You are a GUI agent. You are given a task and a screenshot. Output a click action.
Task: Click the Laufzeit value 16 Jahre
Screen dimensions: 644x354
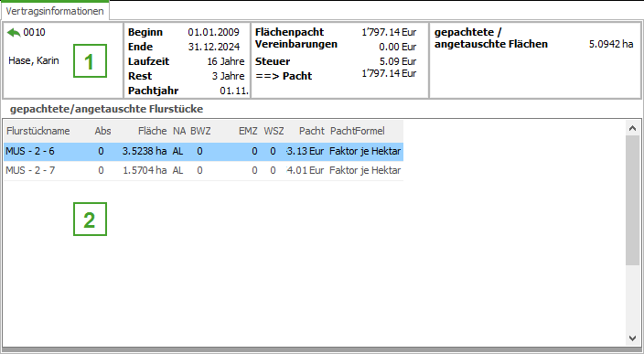coord(226,61)
